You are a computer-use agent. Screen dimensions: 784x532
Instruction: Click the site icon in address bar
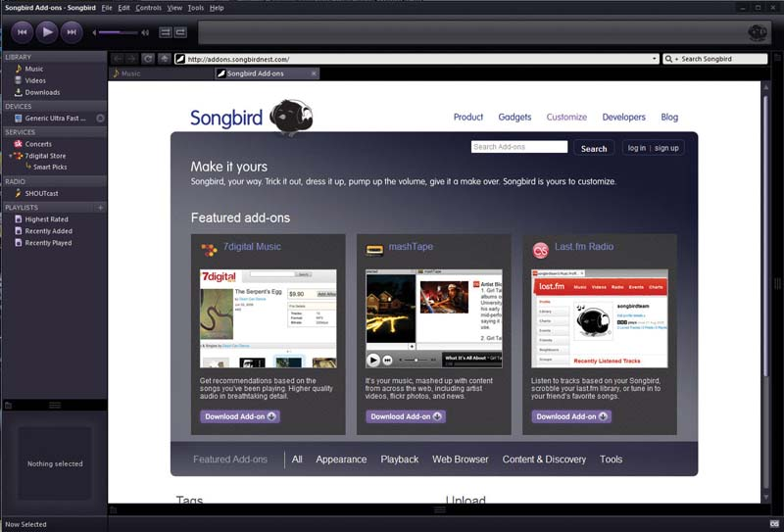tap(180, 59)
